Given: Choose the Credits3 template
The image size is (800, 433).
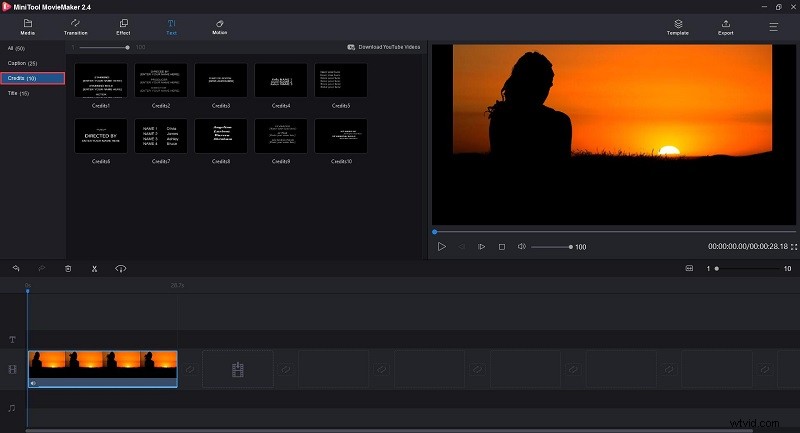Looking at the screenshot, I should click(221, 80).
